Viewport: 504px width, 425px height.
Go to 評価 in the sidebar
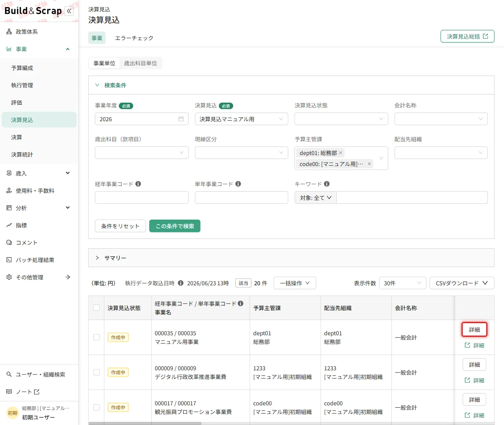(39, 103)
